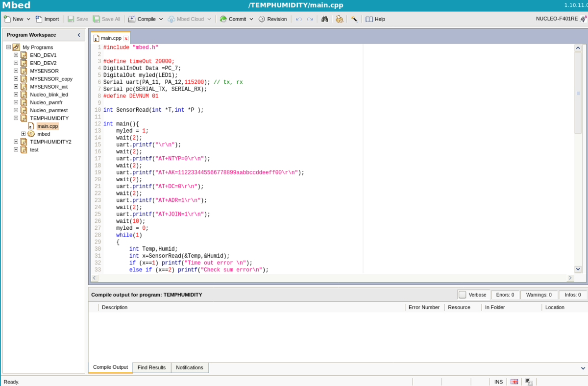Image resolution: width=588 pixels, height=386 pixels.
Task: Open the Compile dropdown arrow
Action: (x=161, y=19)
